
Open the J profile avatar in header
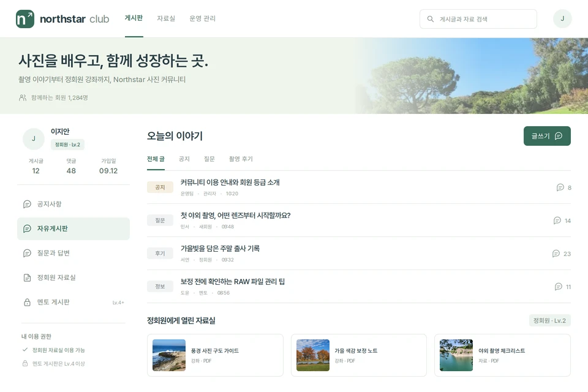[562, 19]
